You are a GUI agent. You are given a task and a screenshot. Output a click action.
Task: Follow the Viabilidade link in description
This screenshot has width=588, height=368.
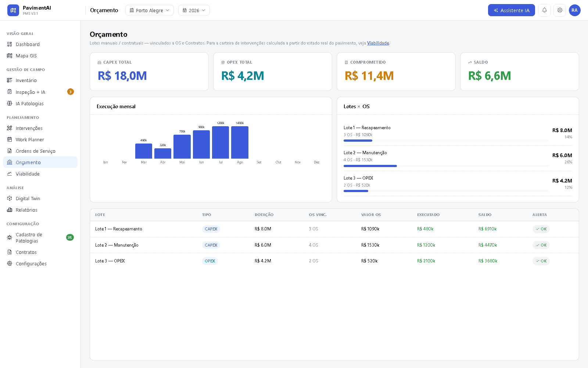point(378,43)
